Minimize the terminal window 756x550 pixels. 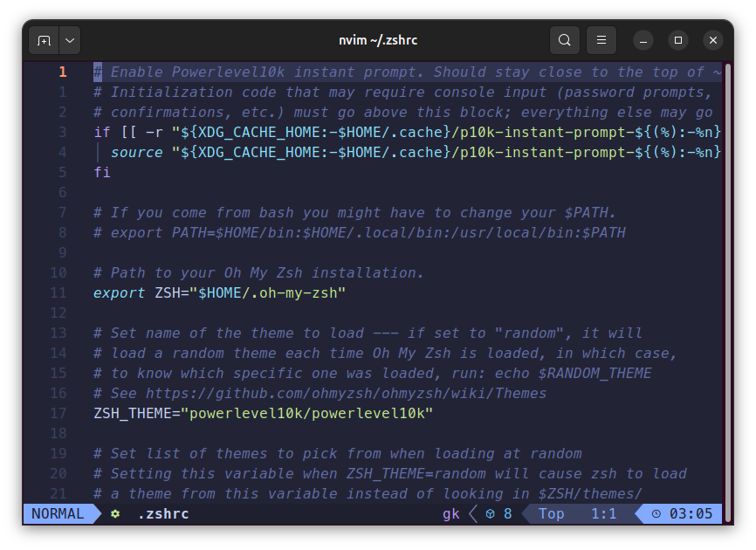pyautogui.click(x=643, y=40)
